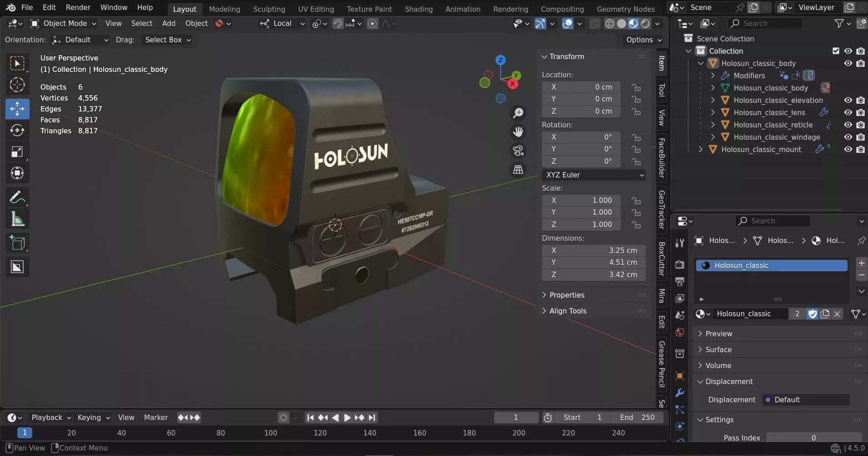Open the Tool properties tab icon

pyautogui.click(x=680, y=243)
